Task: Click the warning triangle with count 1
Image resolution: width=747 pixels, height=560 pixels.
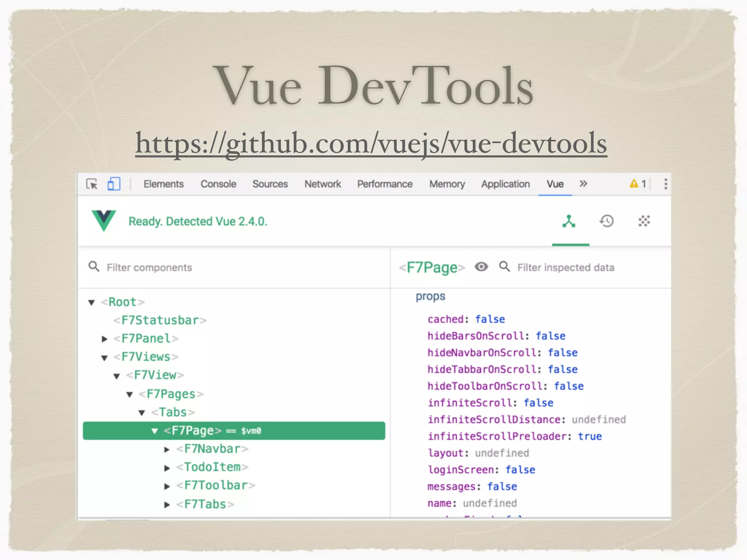Action: click(638, 184)
